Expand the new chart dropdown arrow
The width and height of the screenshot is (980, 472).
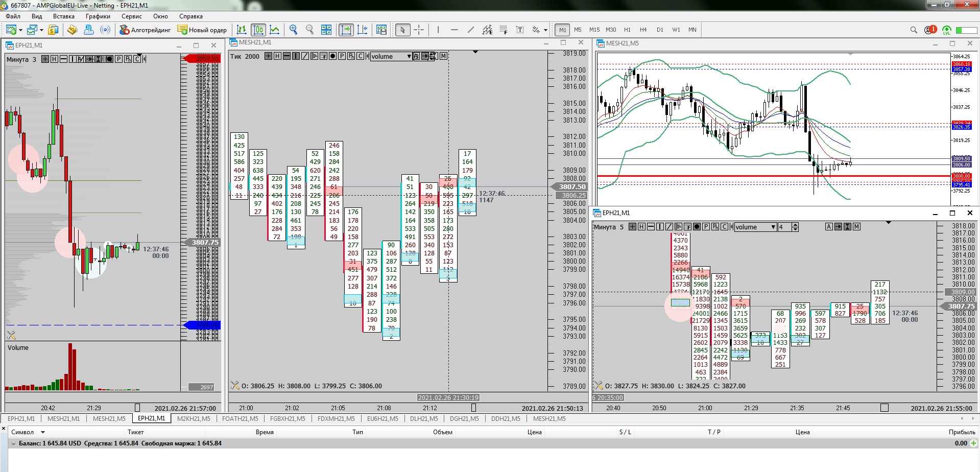(20, 30)
